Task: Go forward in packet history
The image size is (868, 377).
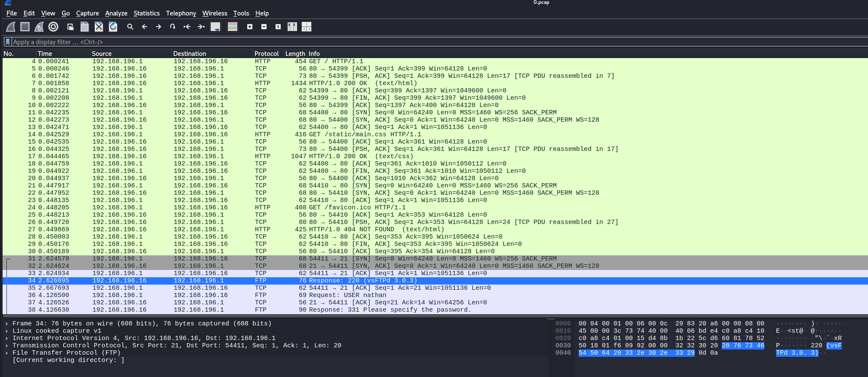Action: point(159,27)
